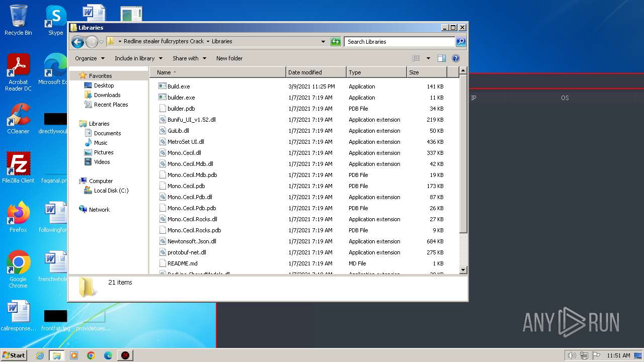Viewport: 644px width, 362px height.
Task: Sort by the Type column header
Action: 376,72
